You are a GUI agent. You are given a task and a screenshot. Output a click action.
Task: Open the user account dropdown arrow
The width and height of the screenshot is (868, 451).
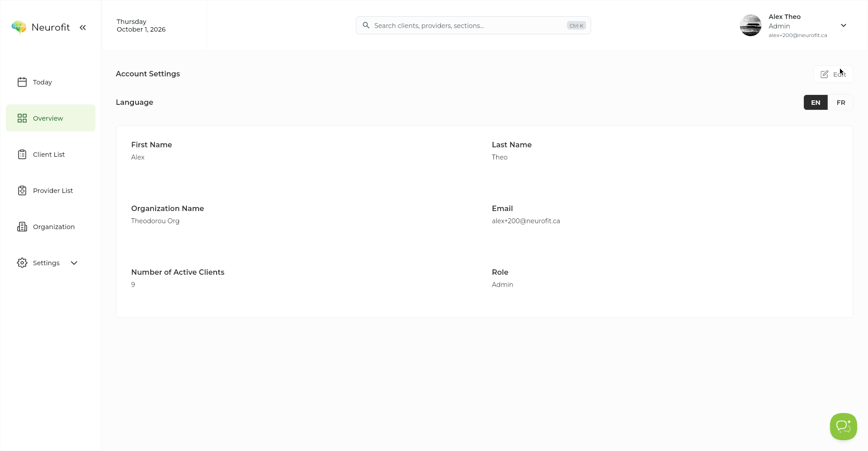[x=844, y=25]
